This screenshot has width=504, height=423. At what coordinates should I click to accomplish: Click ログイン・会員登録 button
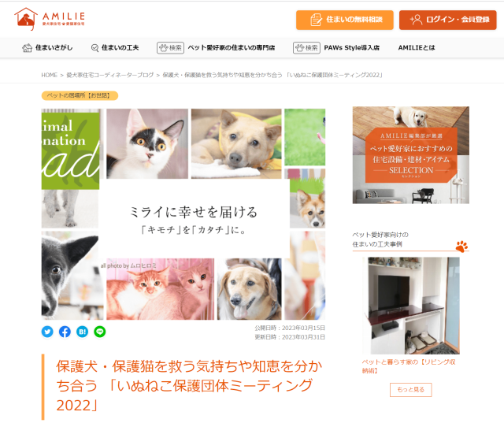448,20
